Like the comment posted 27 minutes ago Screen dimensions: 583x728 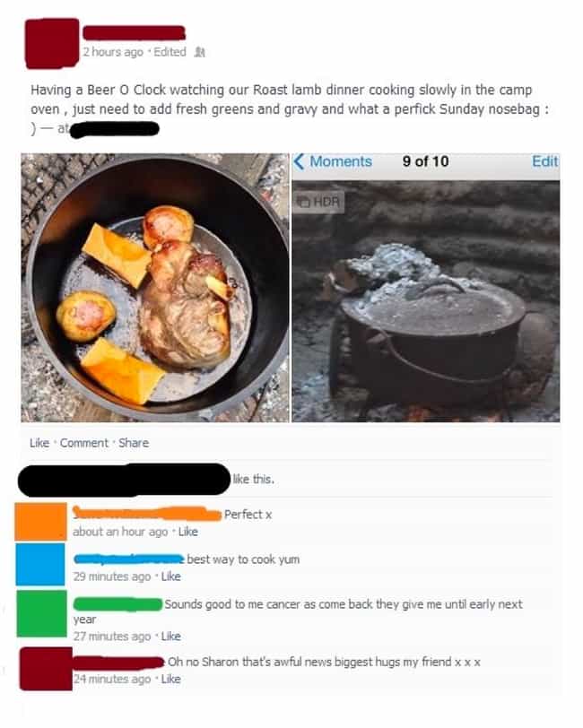(171, 636)
